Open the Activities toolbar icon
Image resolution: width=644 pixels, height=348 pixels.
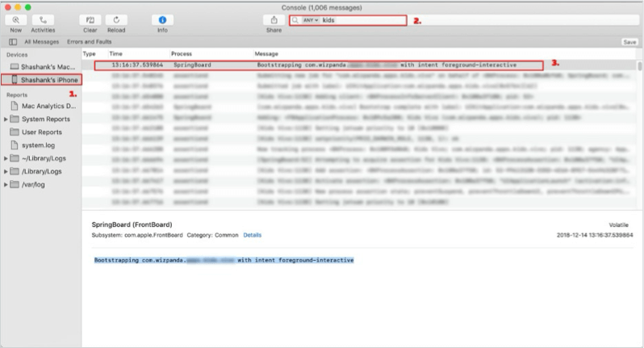click(43, 20)
